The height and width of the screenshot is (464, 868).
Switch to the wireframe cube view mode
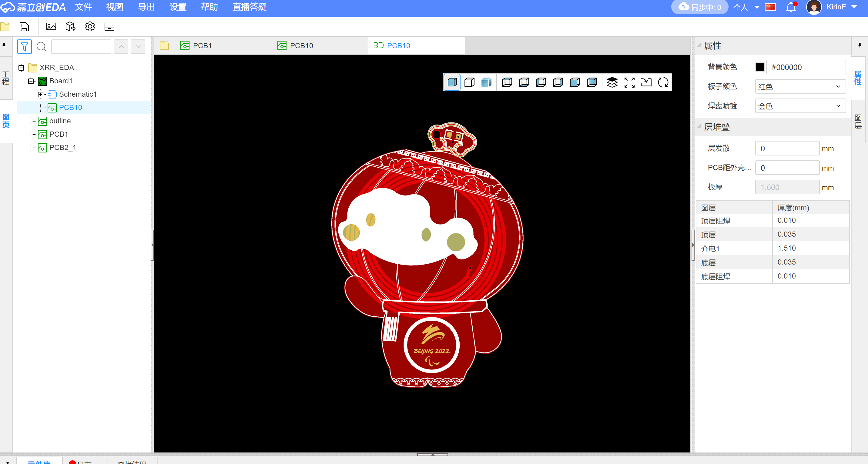coord(469,82)
